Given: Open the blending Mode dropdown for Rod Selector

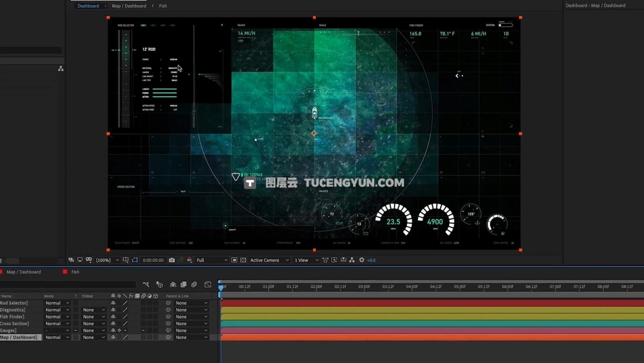Looking at the screenshot, I should click(x=57, y=303).
